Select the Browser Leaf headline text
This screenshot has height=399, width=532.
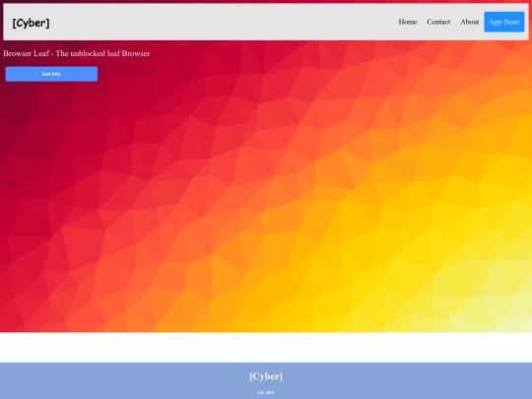point(77,53)
